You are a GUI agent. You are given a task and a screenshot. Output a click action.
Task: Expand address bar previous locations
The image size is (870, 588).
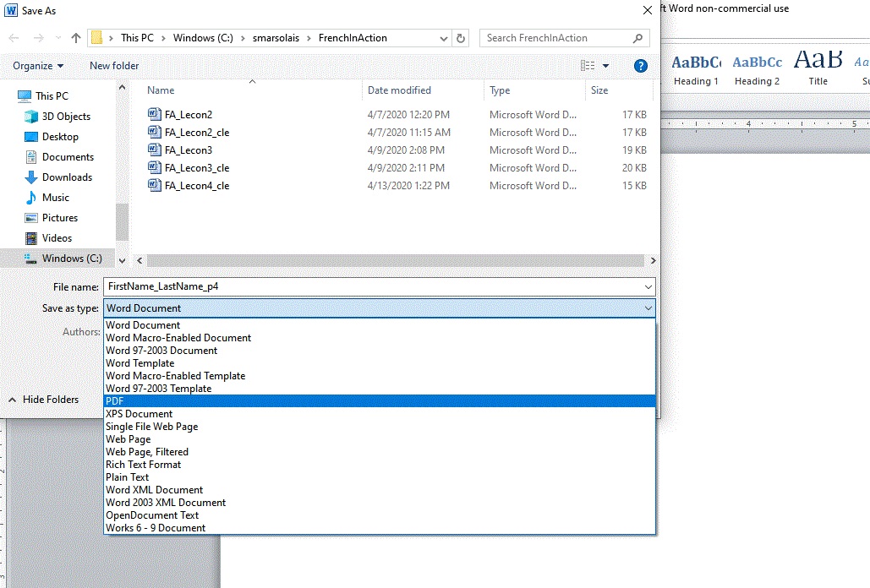443,38
